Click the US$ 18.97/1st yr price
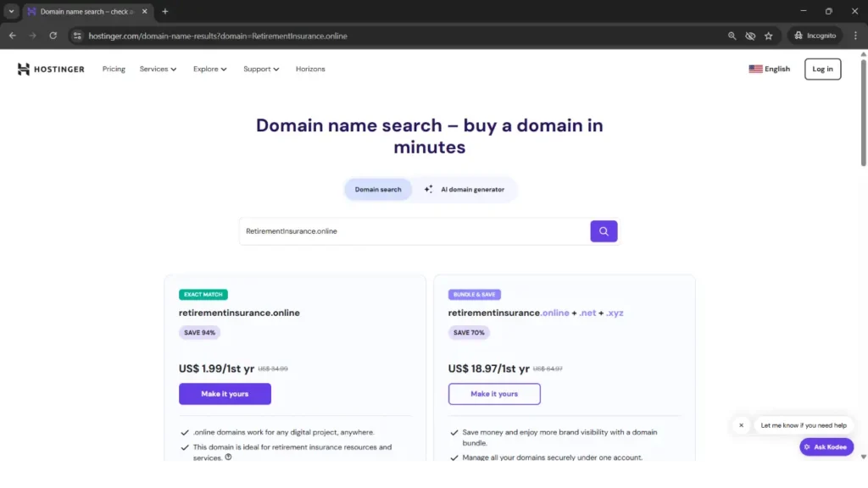 [489, 369]
